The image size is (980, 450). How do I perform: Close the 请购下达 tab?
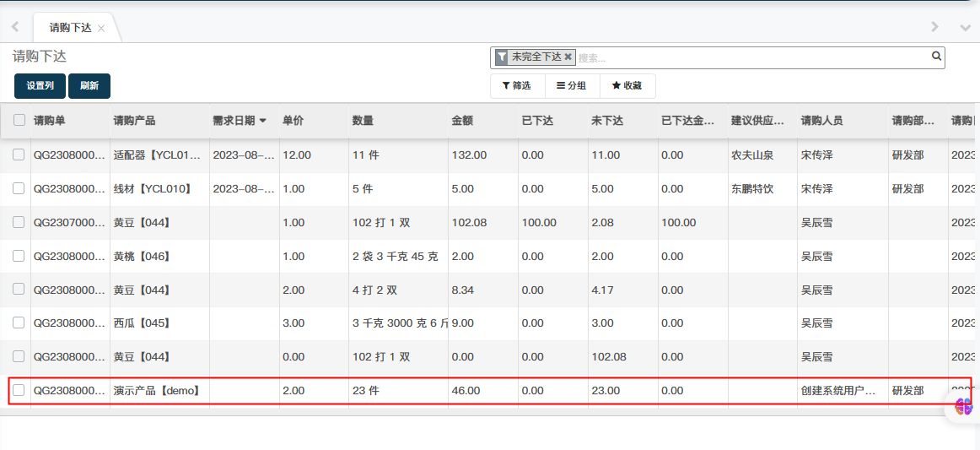click(101, 28)
